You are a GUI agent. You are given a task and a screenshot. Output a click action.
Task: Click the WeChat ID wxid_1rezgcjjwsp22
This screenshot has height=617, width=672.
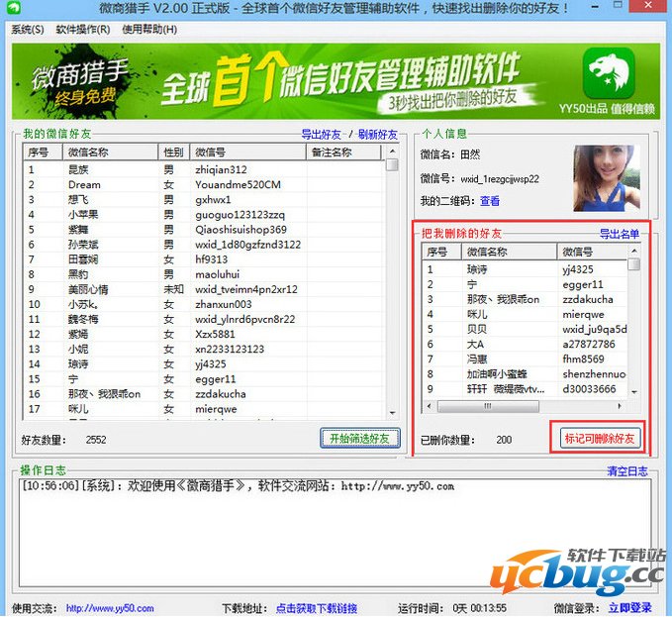(x=500, y=179)
